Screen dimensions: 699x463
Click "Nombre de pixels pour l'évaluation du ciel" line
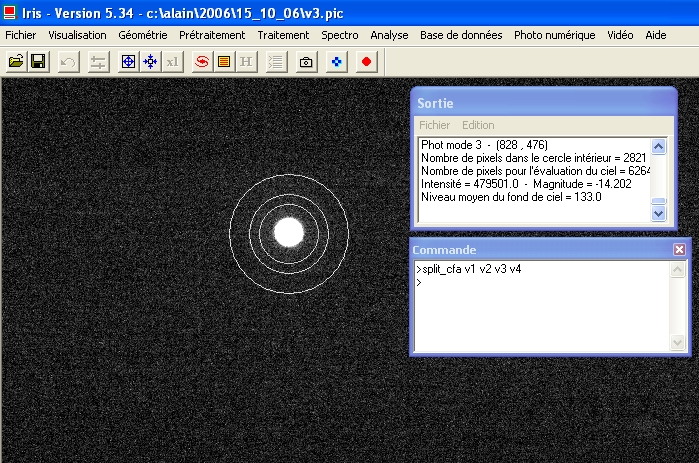(x=535, y=171)
